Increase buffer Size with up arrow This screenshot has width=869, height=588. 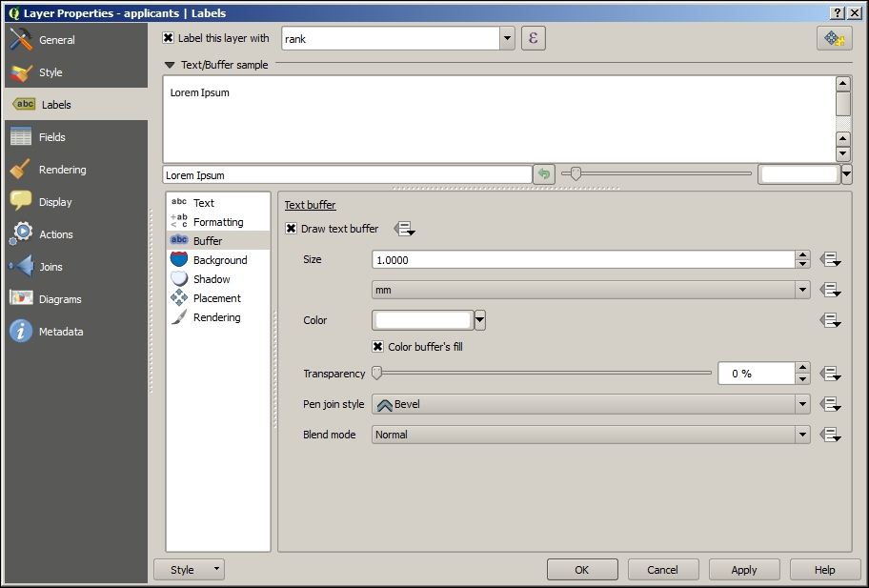tap(802, 255)
